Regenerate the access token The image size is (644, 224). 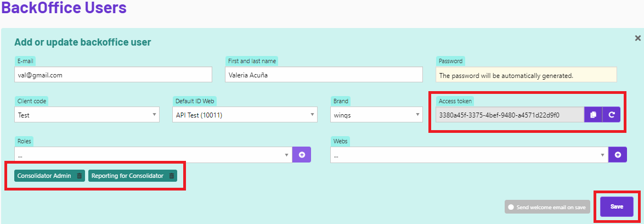click(611, 115)
